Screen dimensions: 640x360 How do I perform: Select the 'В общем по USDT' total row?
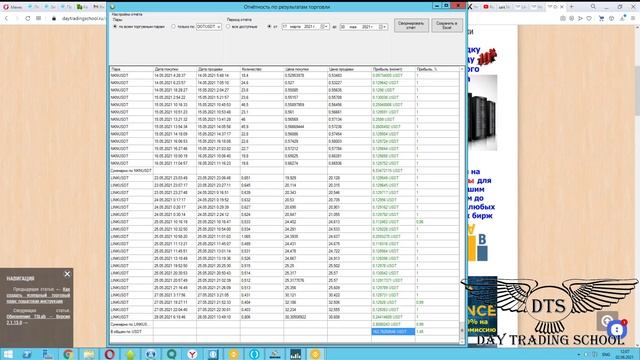[284, 331]
